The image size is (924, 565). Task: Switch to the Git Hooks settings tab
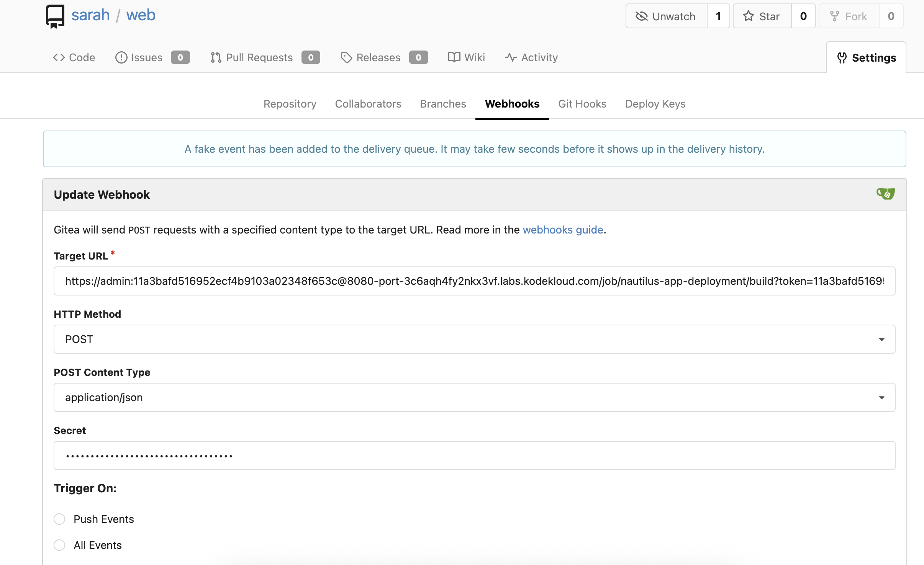pos(582,104)
